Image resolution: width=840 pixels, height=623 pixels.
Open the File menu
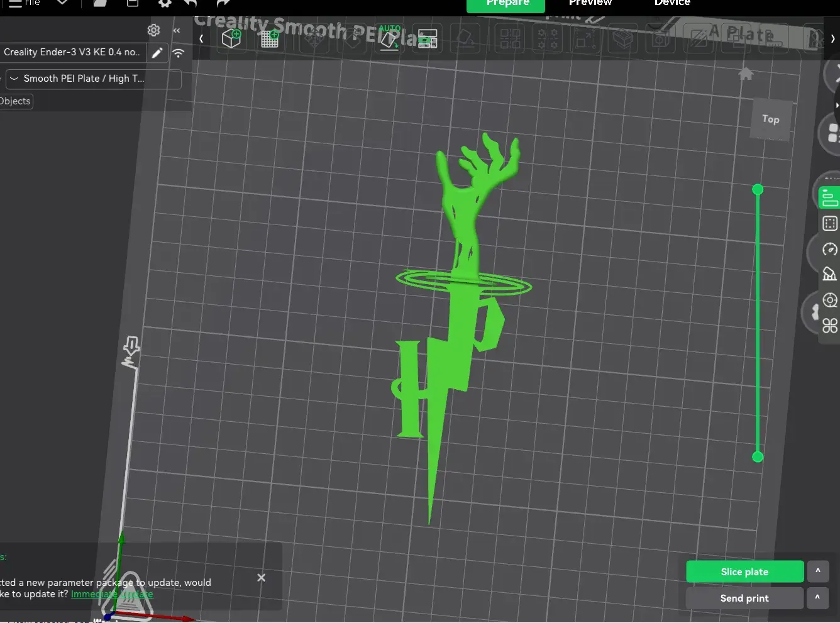pyautogui.click(x=25, y=3)
